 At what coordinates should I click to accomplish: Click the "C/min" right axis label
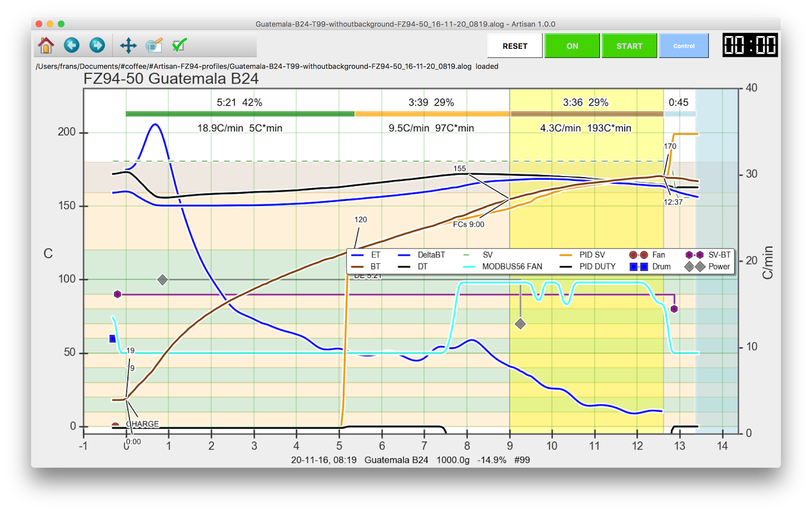click(x=767, y=262)
